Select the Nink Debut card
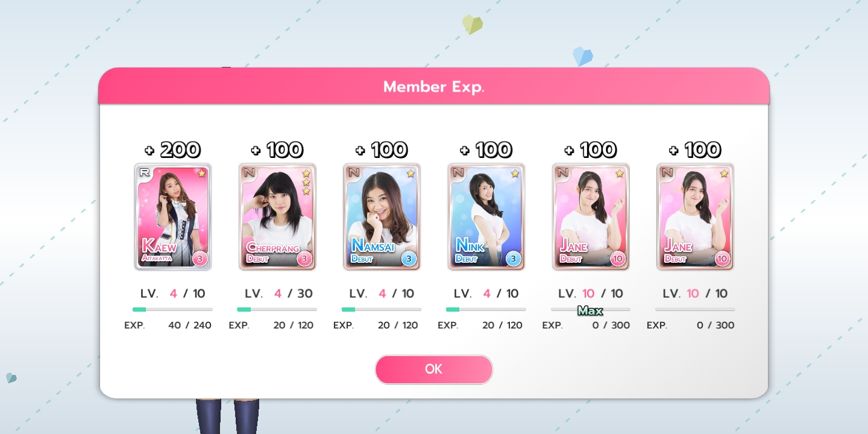 point(486,216)
